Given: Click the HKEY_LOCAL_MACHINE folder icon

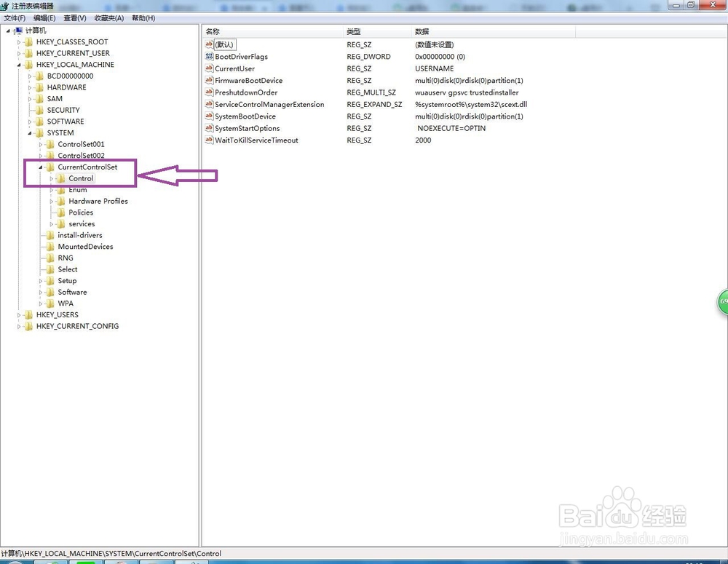Looking at the screenshot, I should 28,65.
